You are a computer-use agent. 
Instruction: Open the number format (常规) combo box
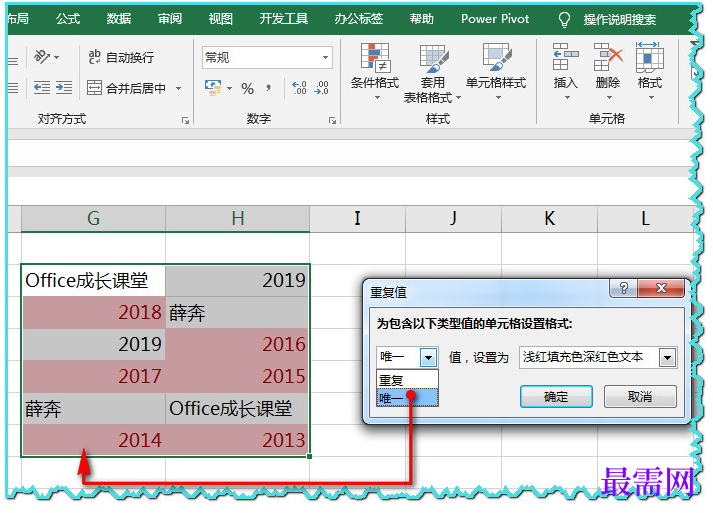(267, 58)
